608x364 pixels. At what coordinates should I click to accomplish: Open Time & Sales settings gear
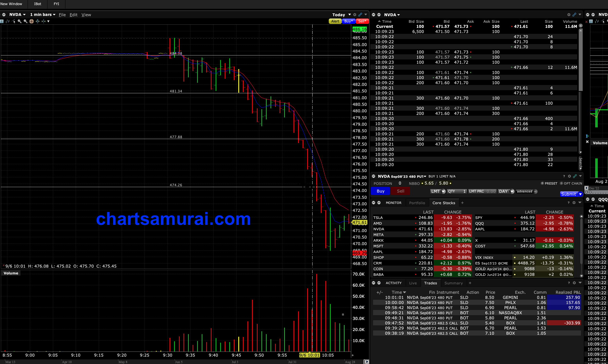point(569,15)
